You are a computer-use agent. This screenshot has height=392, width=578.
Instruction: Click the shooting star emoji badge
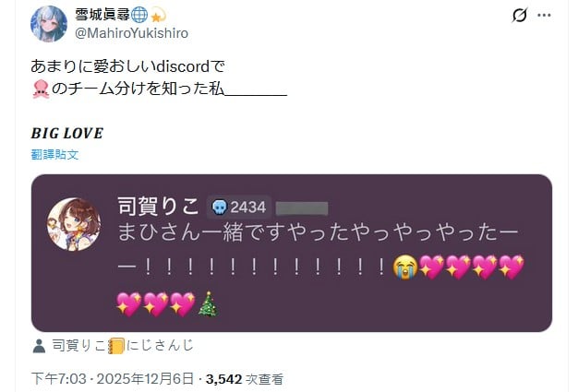[x=158, y=15]
